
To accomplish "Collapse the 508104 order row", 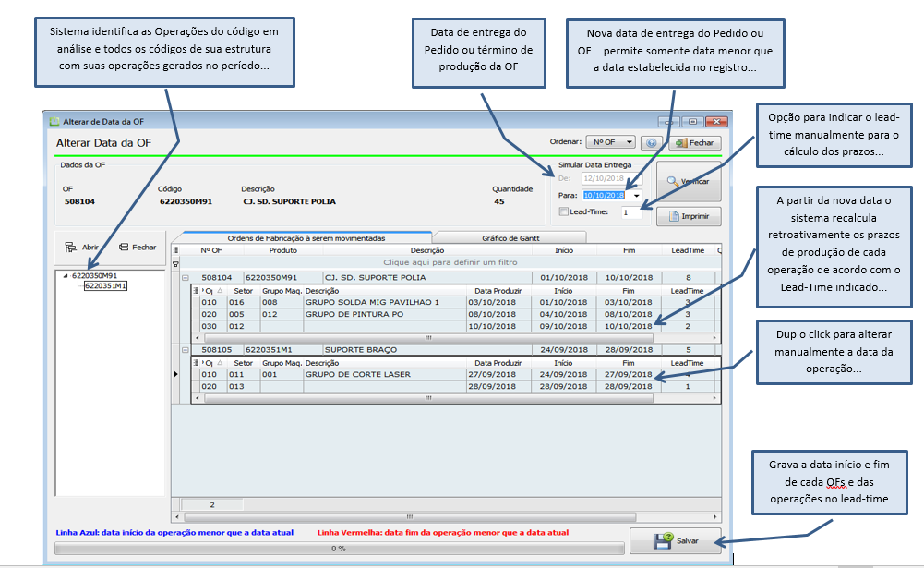I will 185,277.
